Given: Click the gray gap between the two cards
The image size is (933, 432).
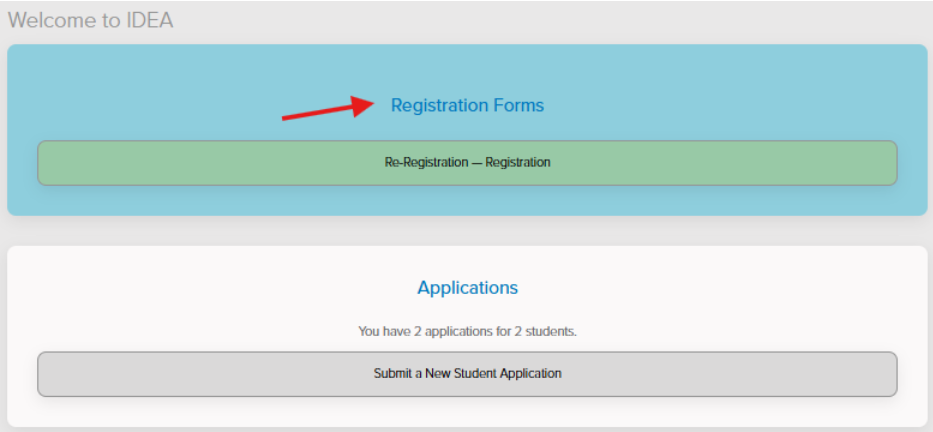Looking at the screenshot, I should (467, 231).
